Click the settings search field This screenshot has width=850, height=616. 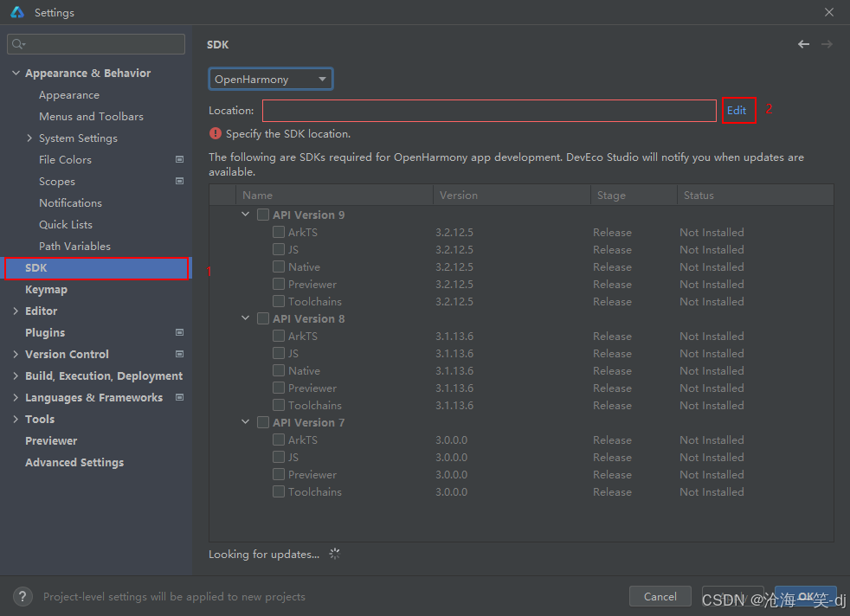coord(96,44)
